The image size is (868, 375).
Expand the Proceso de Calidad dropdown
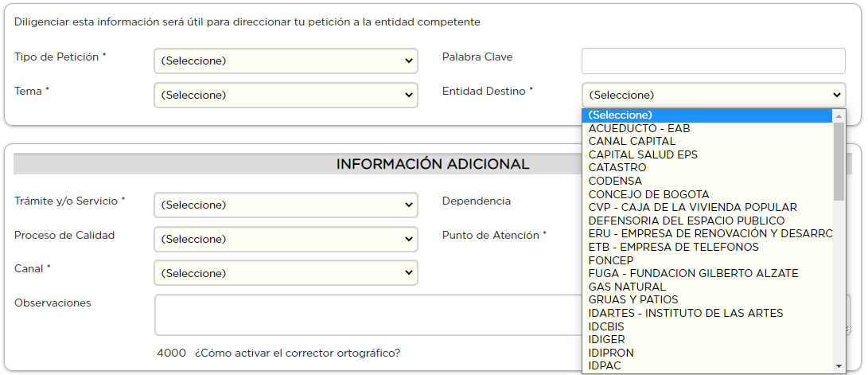pos(286,239)
